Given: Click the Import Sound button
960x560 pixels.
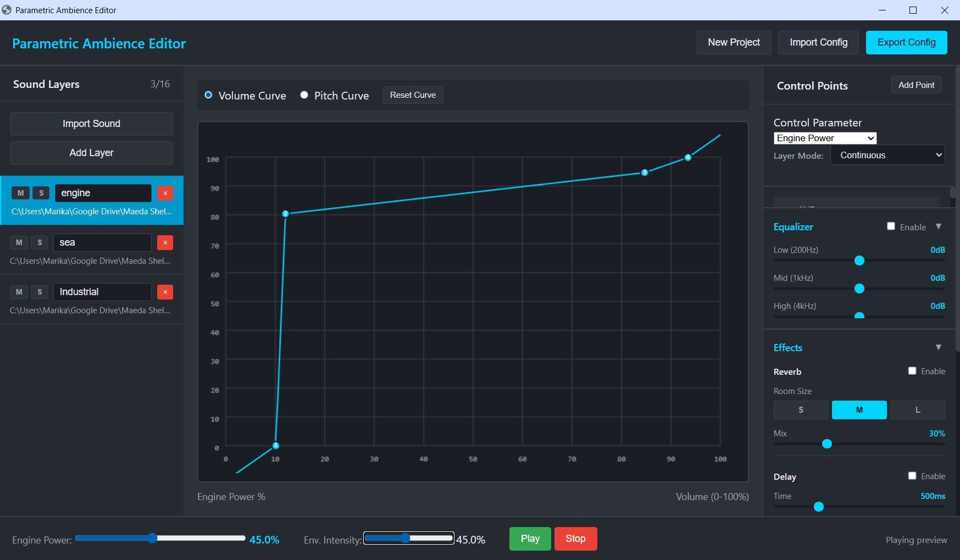Looking at the screenshot, I should click(x=91, y=124).
